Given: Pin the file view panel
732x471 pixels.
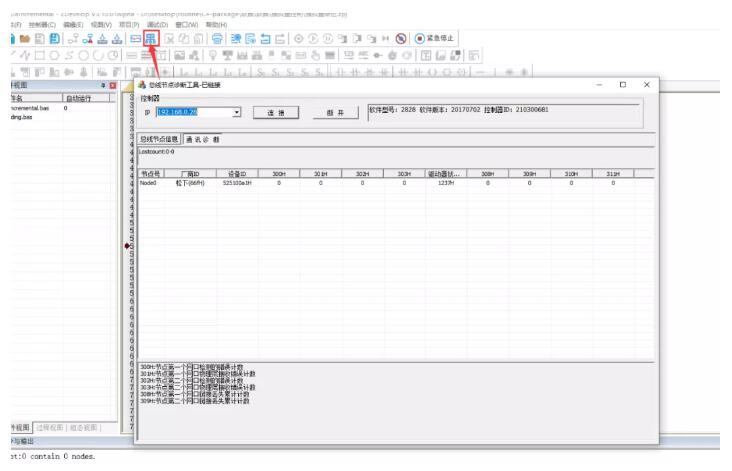Looking at the screenshot, I should click(103, 85).
